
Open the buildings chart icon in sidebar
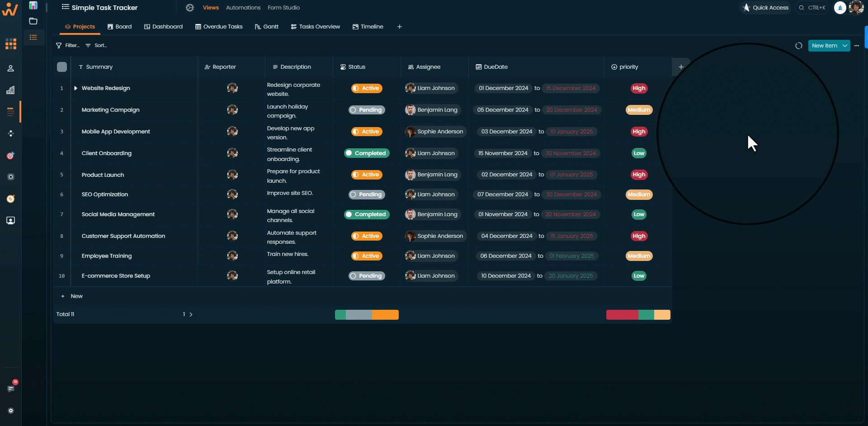click(x=11, y=90)
